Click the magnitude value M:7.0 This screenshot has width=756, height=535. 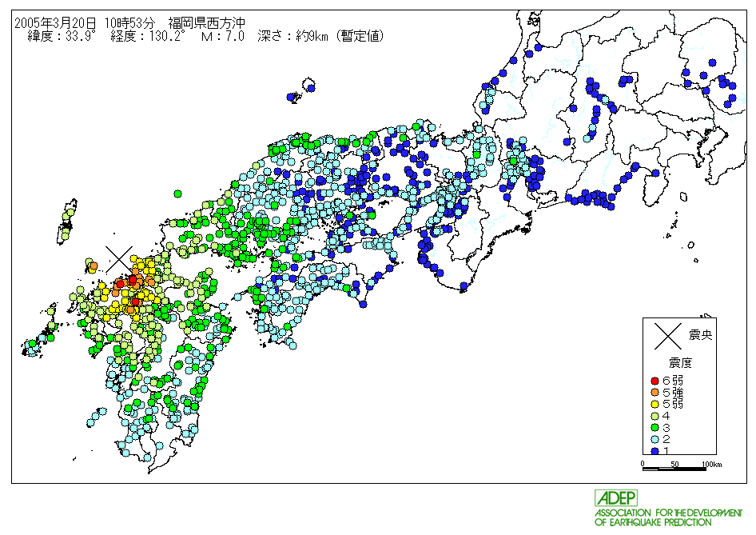coord(223,36)
